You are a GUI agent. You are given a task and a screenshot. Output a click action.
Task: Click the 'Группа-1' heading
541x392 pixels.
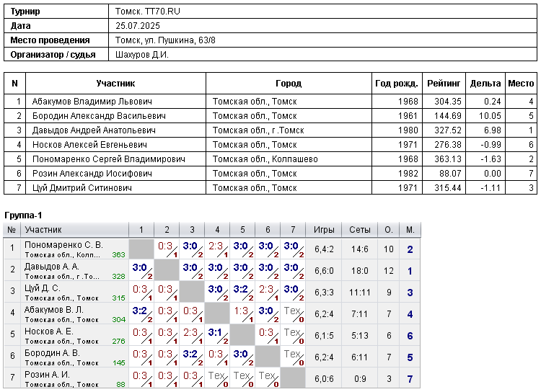[x=23, y=216]
